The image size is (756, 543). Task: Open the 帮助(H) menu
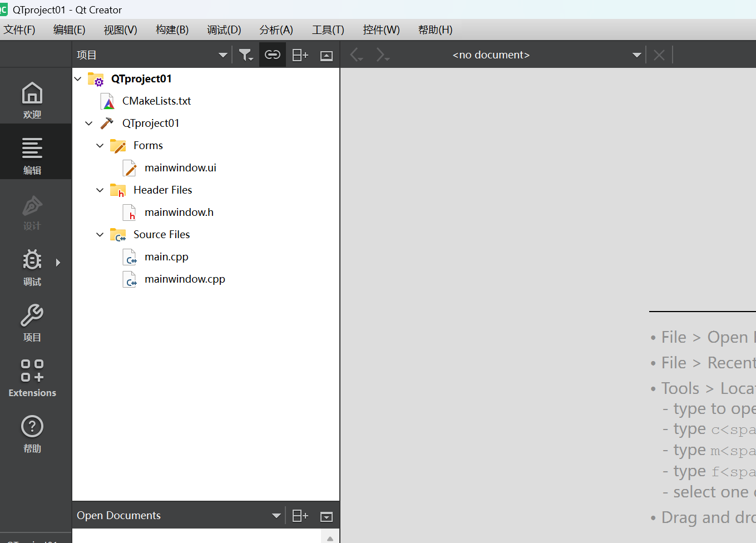pyautogui.click(x=436, y=30)
